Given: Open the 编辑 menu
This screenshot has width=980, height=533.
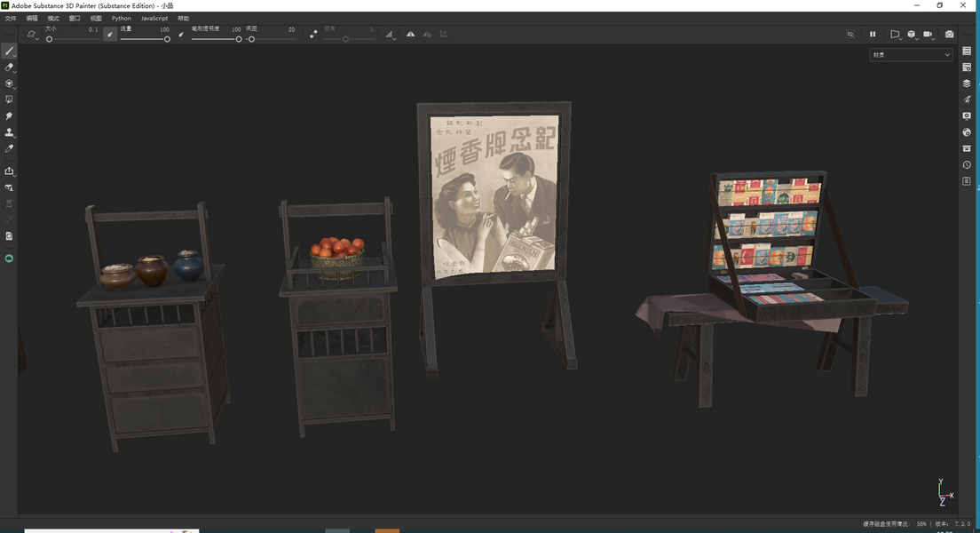Looking at the screenshot, I should tap(32, 19).
